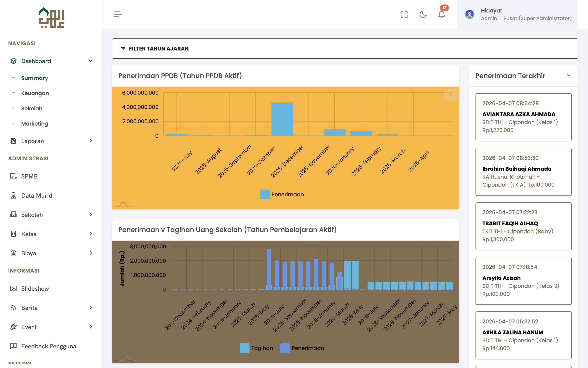This screenshot has height=368, width=588.
Task: Click the Hidayat user avatar icon
Action: tap(469, 14)
